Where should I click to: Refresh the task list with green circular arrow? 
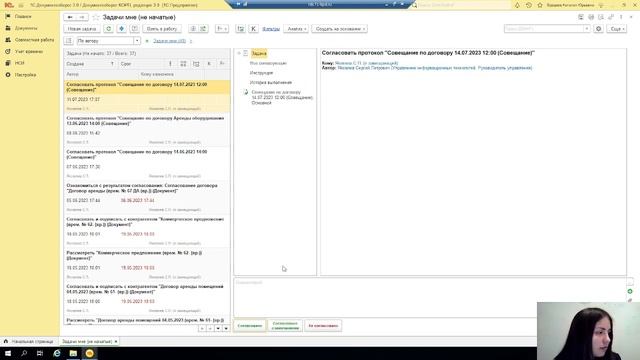(109, 29)
